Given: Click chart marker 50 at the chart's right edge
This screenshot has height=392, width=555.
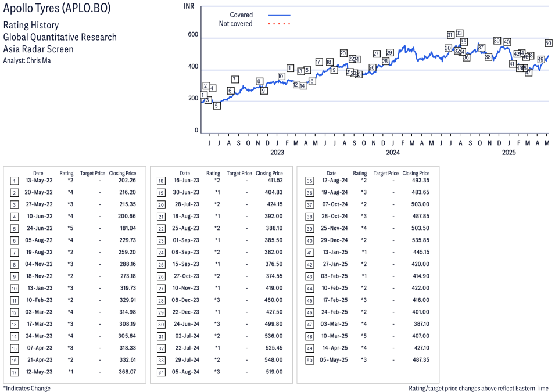Looking at the screenshot, I should click(548, 43).
